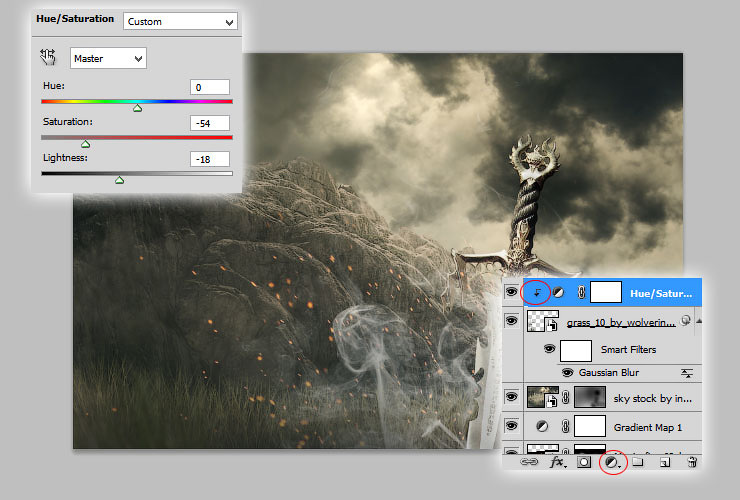The width and height of the screenshot is (740, 500).
Task: Click the clipping mask arrow icon
Action: tap(536, 293)
